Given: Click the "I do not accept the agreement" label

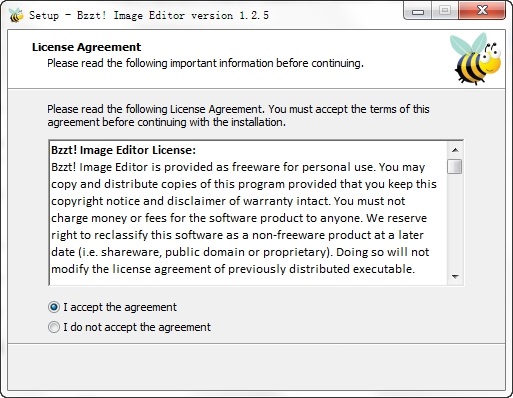Looking at the screenshot, I should tap(137, 327).
